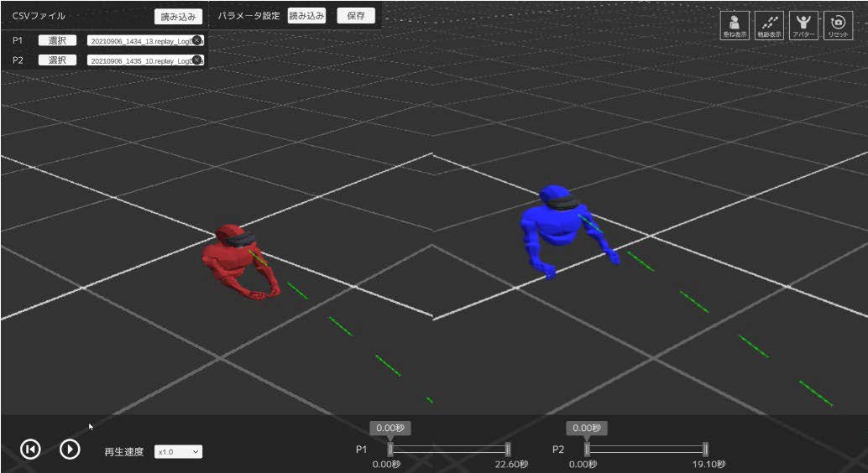The height and width of the screenshot is (473, 868).
Task: Click the 保存 button
Action: pyautogui.click(x=356, y=16)
